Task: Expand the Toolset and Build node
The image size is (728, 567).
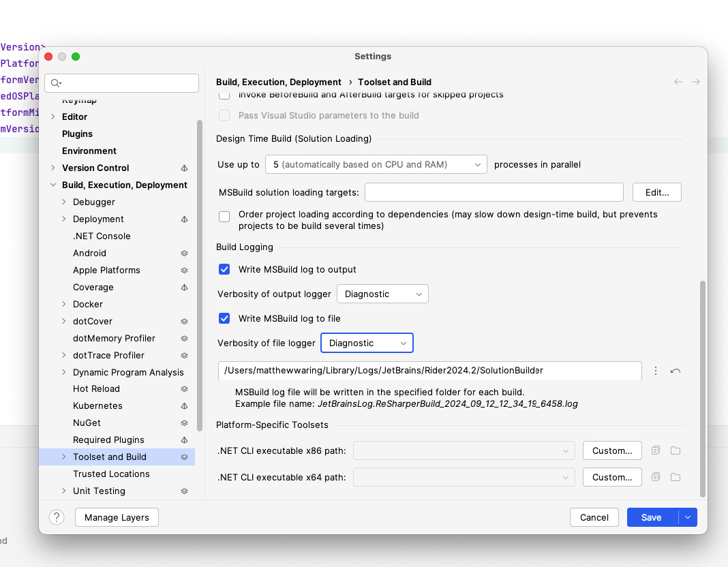Action: point(64,457)
